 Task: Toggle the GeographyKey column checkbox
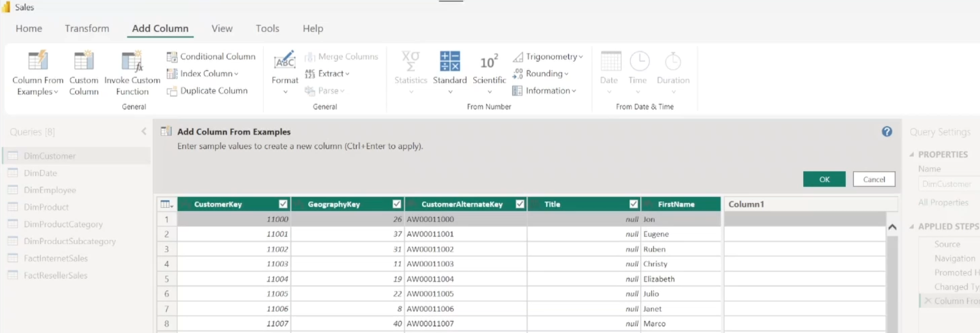397,204
